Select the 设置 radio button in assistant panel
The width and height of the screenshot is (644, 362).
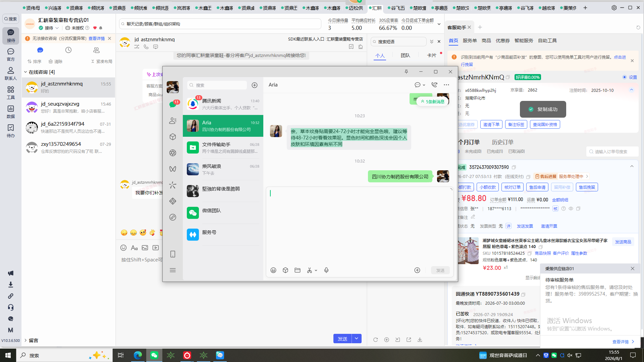625,77
